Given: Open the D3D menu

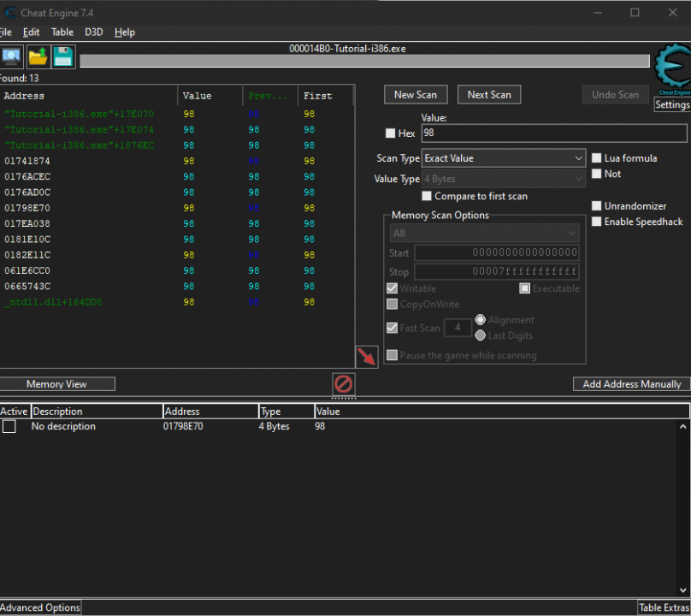Looking at the screenshot, I should (93, 33).
